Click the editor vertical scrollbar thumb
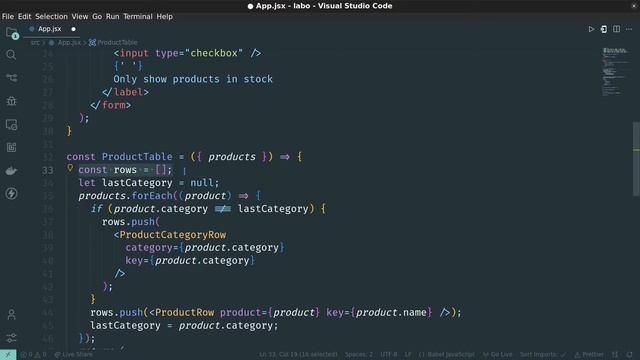640x360 pixels. point(636,158)
